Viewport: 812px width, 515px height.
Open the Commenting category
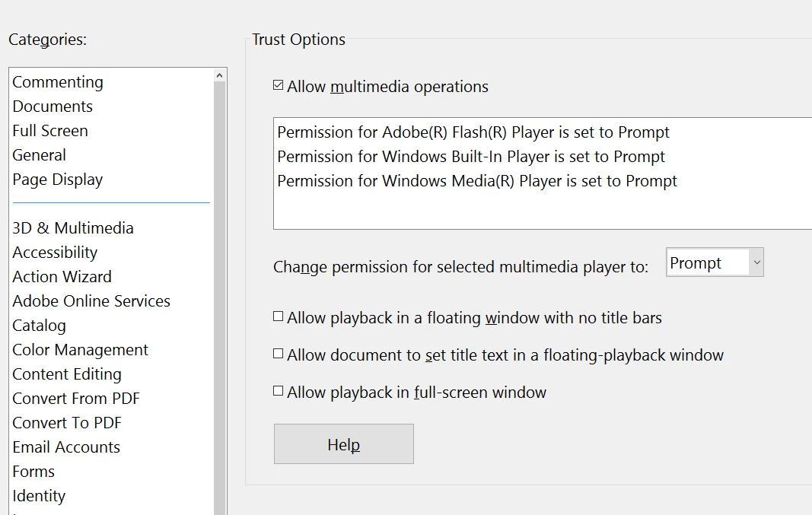(58, 82)
